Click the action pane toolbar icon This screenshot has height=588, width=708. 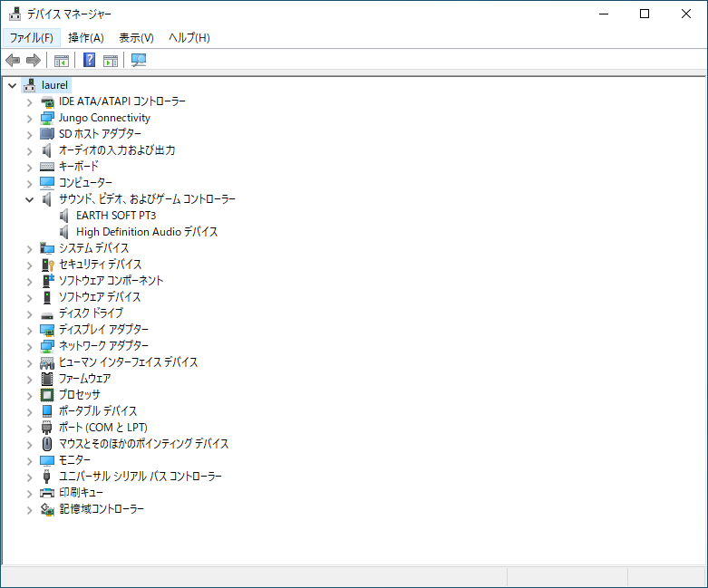[111, 60]
